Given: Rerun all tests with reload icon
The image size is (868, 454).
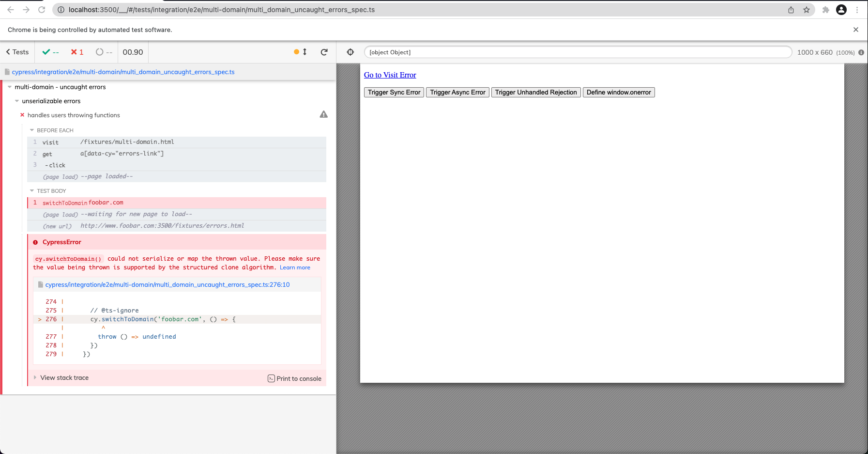Looking at the screenshot, I should 324,52.
